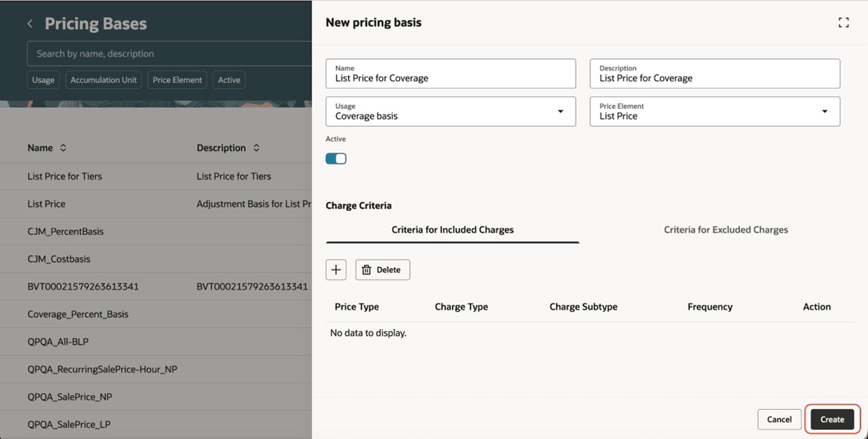
Task: Sort the Description column using sort arrows
Action: (256, 148)
